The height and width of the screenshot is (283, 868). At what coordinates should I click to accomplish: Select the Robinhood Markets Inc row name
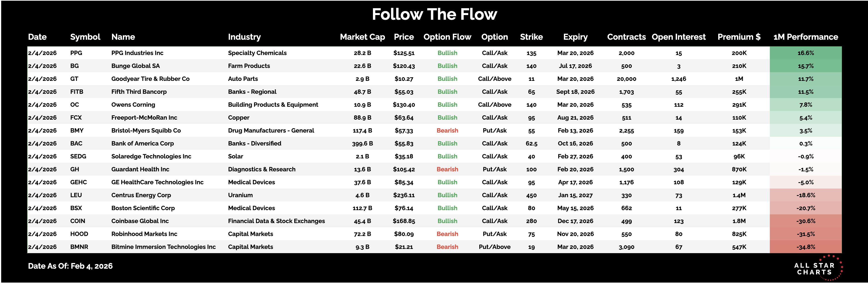click(144, 234)
